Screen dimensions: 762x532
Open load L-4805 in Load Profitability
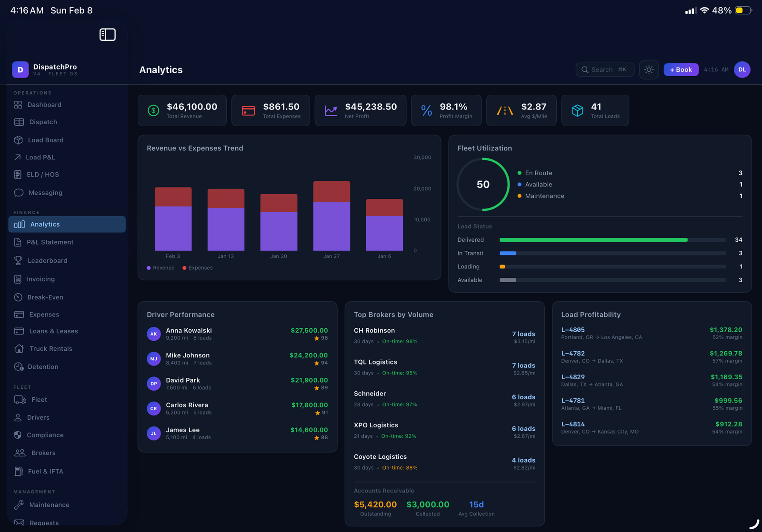[652, 333]
